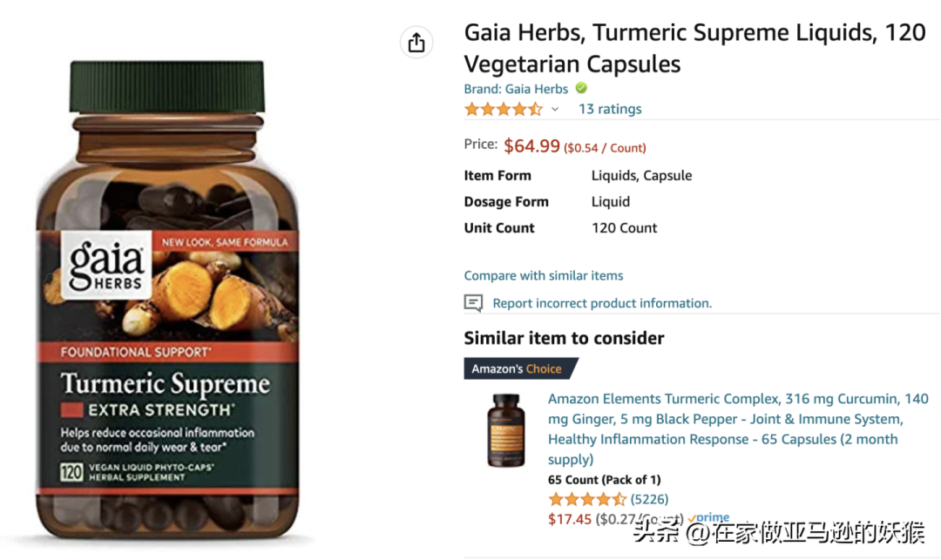Open the Brand: Gaia Herbs link
Screen dimensions: 941x560
tap(516, 89)
